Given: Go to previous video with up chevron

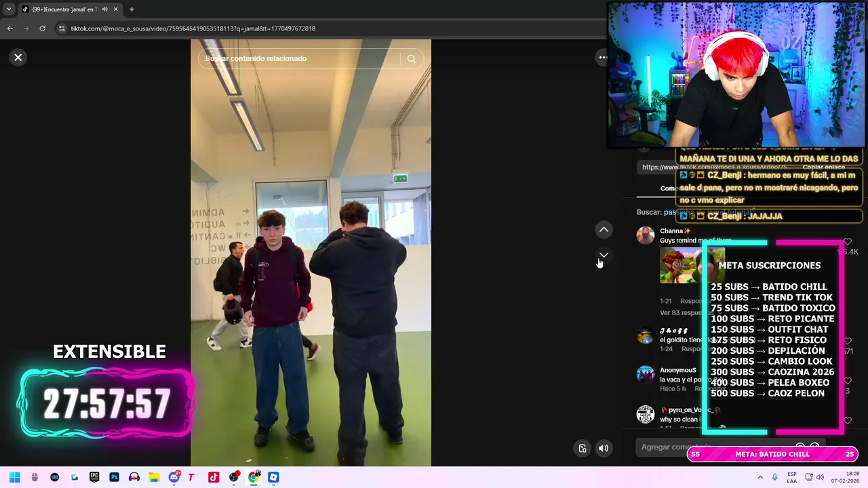Looking at the screenshot, I should pyautogui.click(x=604, y=230).
